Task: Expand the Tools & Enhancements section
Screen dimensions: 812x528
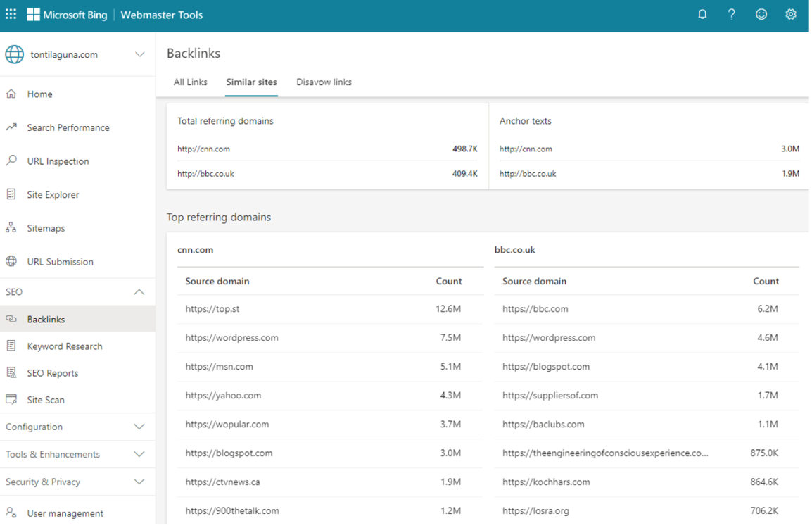Action: [139, 454]
